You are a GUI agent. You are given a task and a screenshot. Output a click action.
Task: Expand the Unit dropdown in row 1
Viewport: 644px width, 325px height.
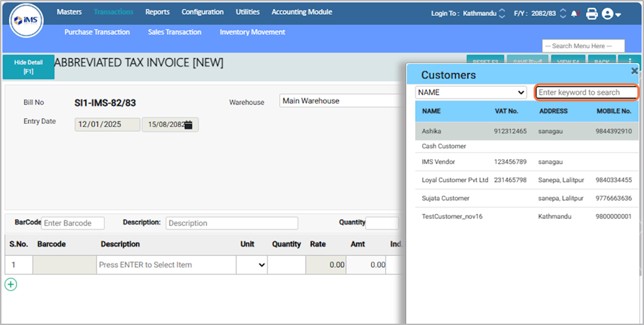(252, 264)
